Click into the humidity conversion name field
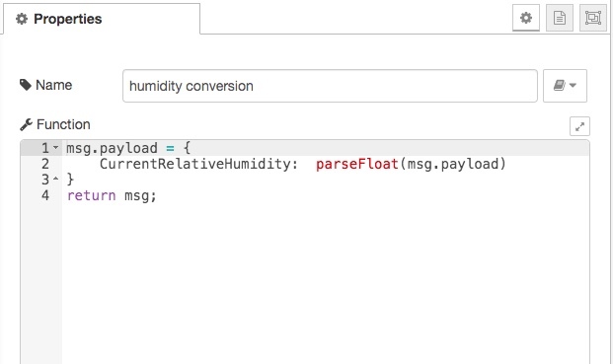Screen dimensions: 613x364 coord(330,86)
